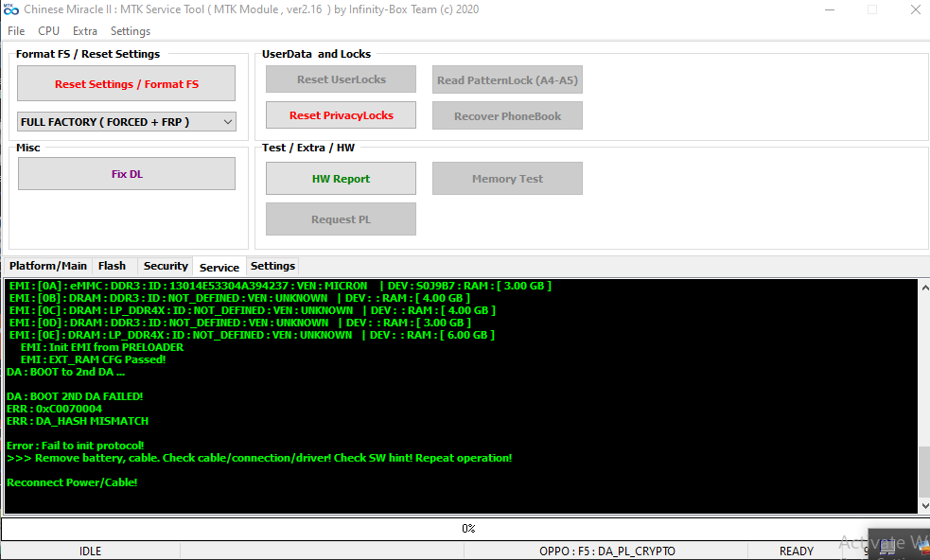Click the log scrollbar thumb
930x560 pixels.
(x=924, y=472)
